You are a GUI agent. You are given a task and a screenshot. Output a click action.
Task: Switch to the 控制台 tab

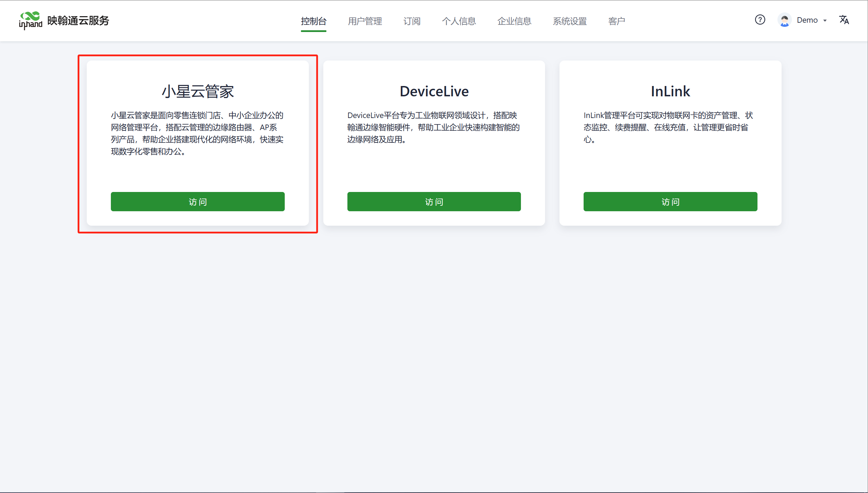[313, 21]
